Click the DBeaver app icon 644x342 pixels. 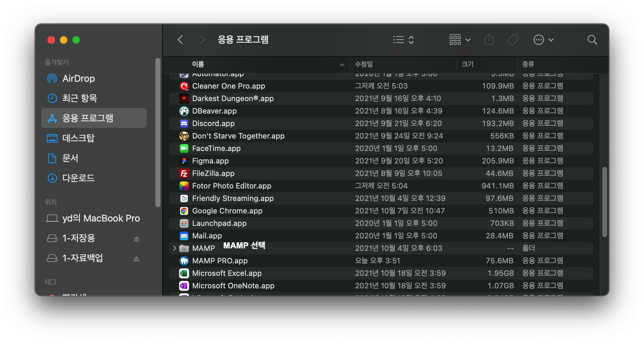(x=184, y=111)
